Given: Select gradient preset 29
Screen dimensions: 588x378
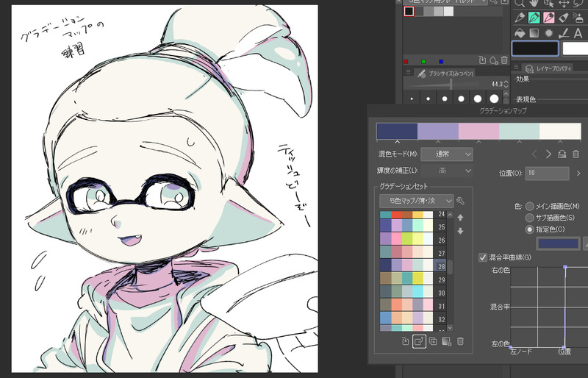Looking at the screenshot, I should (413, 279).
